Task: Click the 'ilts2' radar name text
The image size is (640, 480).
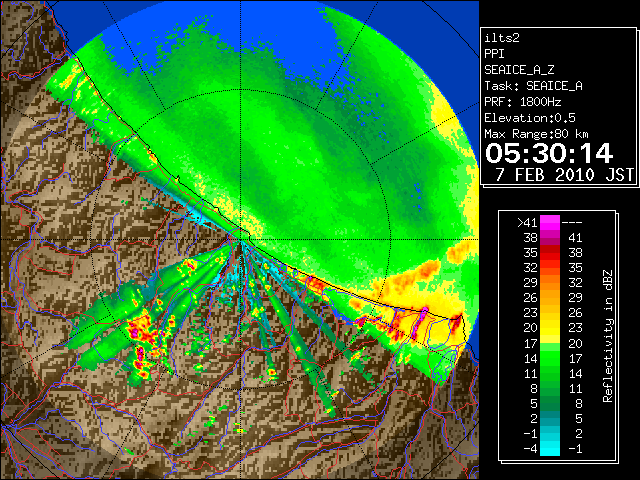Action: (502, 38)
